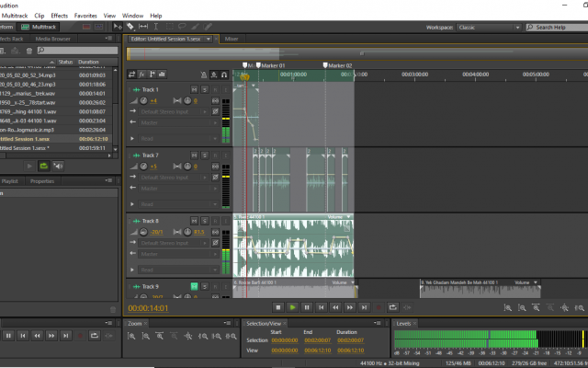Mute Track 1
588x368 pixels.
(x=194, y=90)
